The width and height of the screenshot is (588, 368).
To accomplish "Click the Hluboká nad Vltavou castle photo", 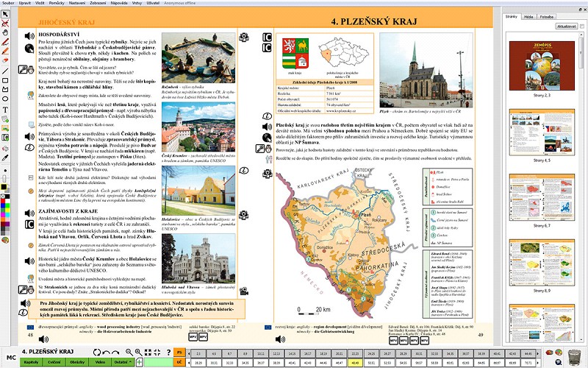I will 198,258.
